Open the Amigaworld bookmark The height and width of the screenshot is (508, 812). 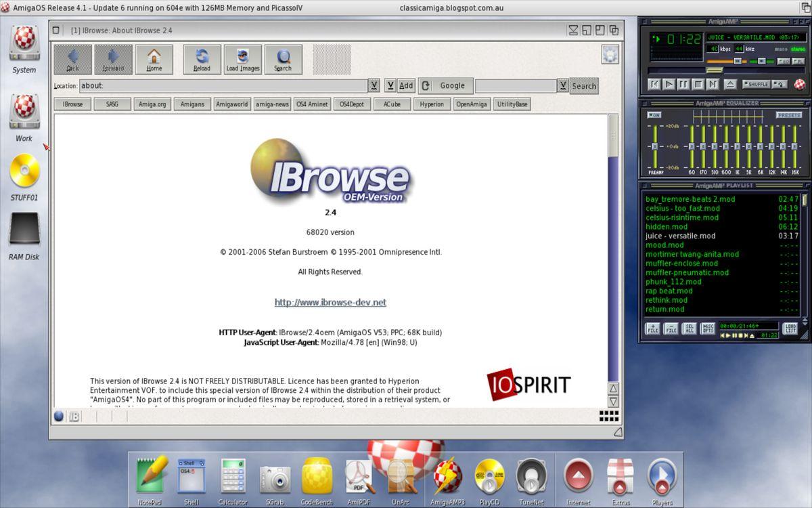pyautogui.click(x=232, y=104)
